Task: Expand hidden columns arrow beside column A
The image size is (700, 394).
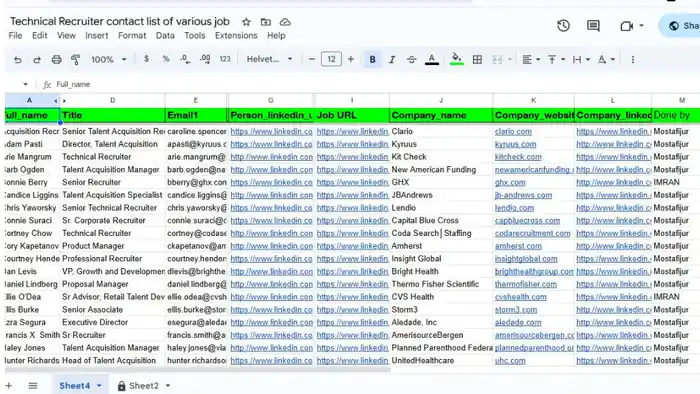Action: [x=56, y=101]
